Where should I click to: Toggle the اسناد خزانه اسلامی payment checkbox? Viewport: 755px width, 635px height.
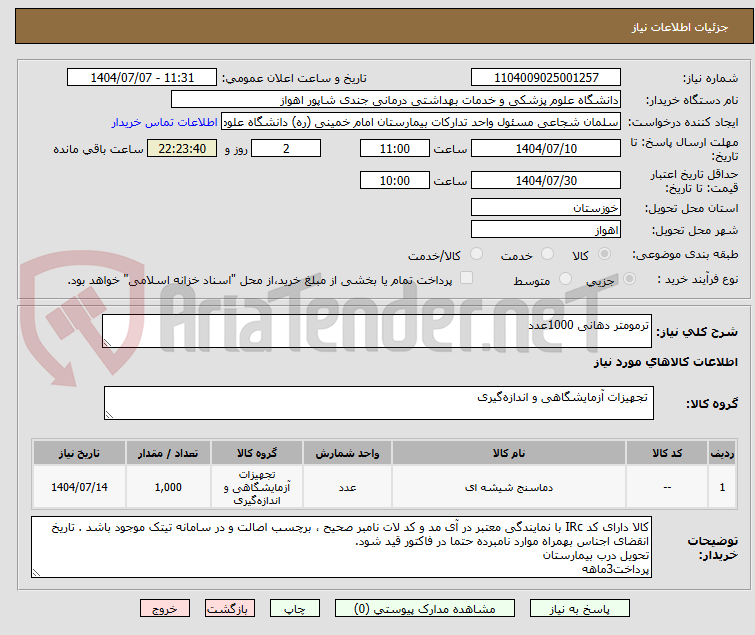tap(466, 278)
